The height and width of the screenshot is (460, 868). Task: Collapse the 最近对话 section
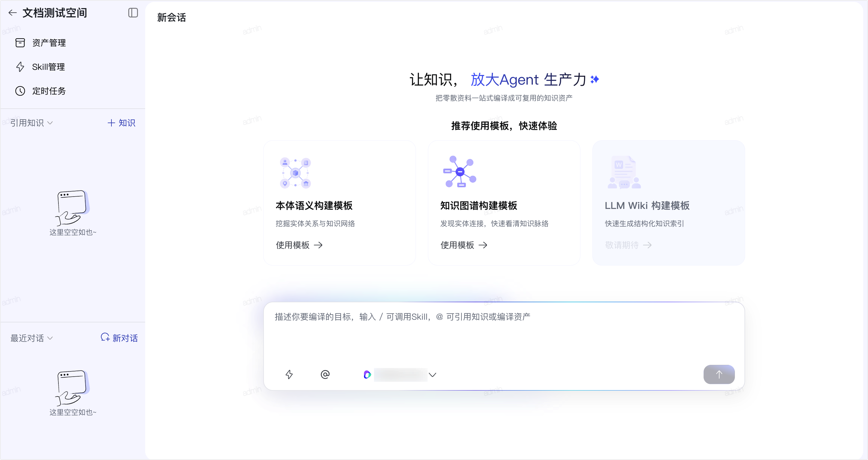31,338
